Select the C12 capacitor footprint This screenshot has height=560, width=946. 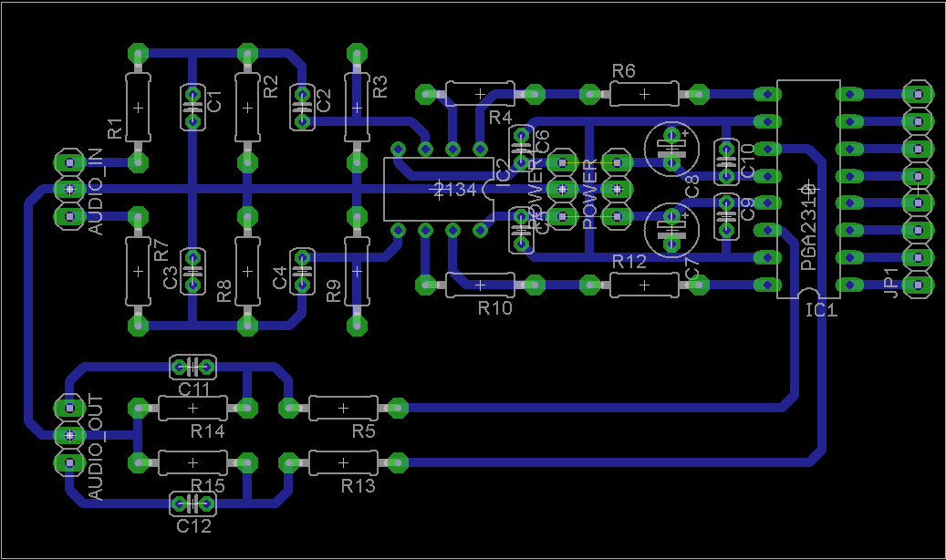tap(192, 503)
